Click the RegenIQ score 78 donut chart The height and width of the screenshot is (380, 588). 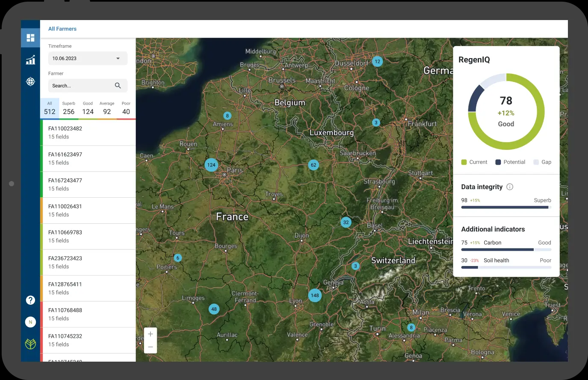pos(506,111)
